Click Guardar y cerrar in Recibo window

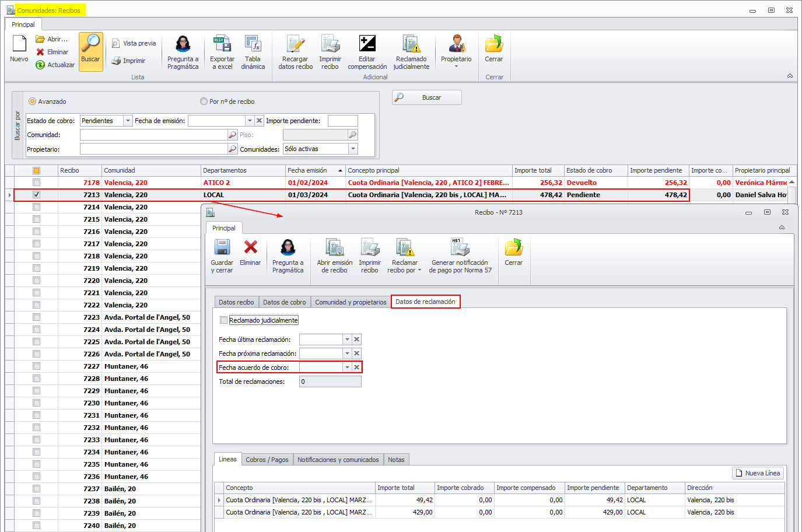pyautogui.click(x=222, y=256)
